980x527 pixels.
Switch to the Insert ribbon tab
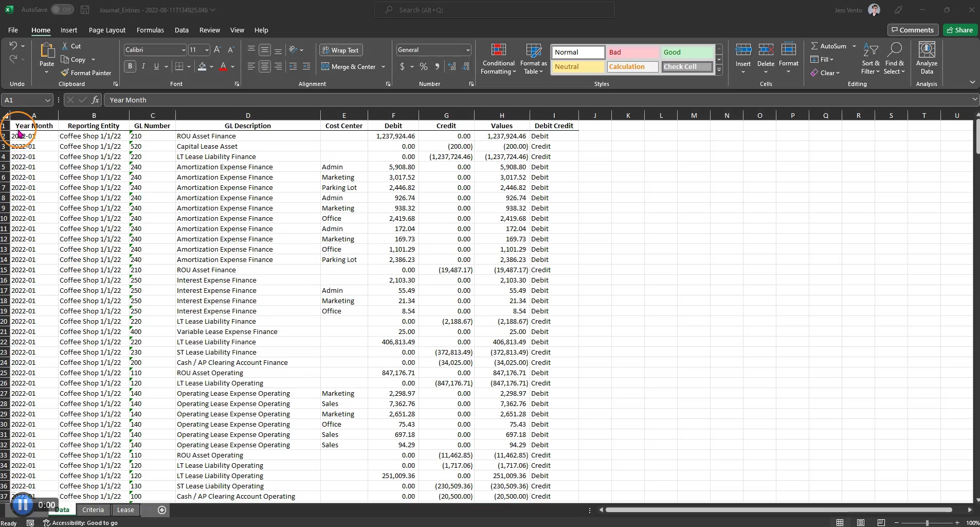(x=68, y=30)
